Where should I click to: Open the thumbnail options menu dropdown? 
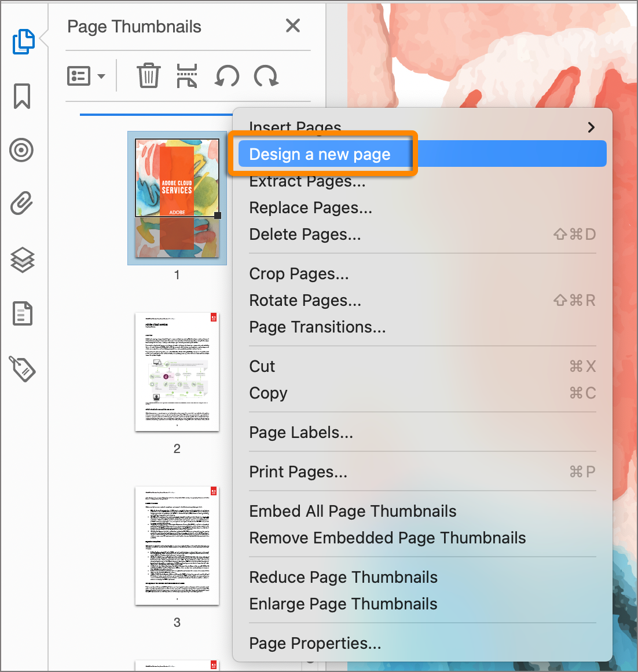[x=86, y=76]
